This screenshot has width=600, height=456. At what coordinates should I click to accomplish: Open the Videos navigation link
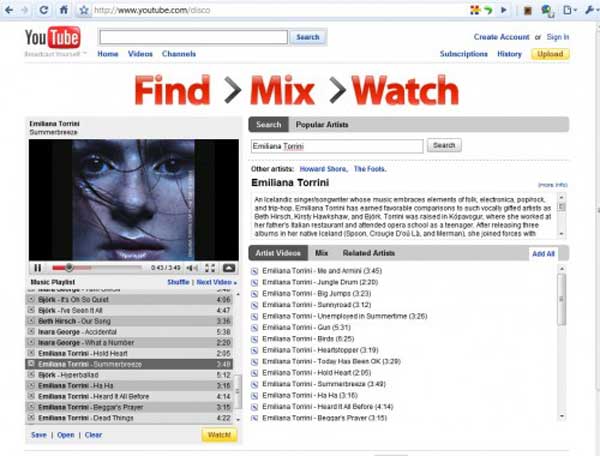pyautogui.click(x=140, y=54)
